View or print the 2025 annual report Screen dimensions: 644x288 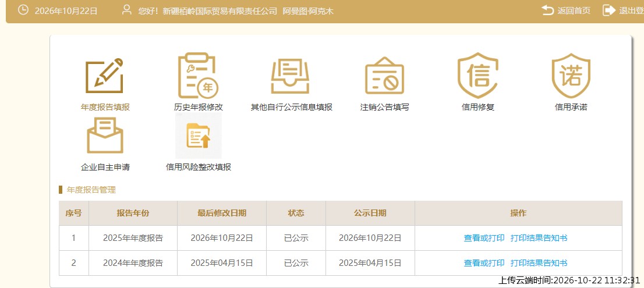click(484, 238)
